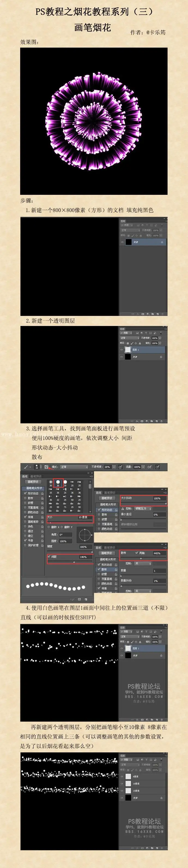Click lock-all padlock icon in step 4 layers panel

140,642
